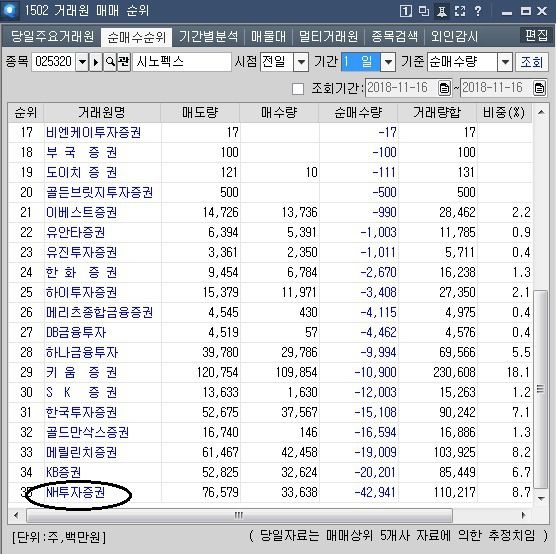This screenshot has width=556, height=554.
Task: Select broker row 메리츠종합금융증권
Action: (270, 312)
